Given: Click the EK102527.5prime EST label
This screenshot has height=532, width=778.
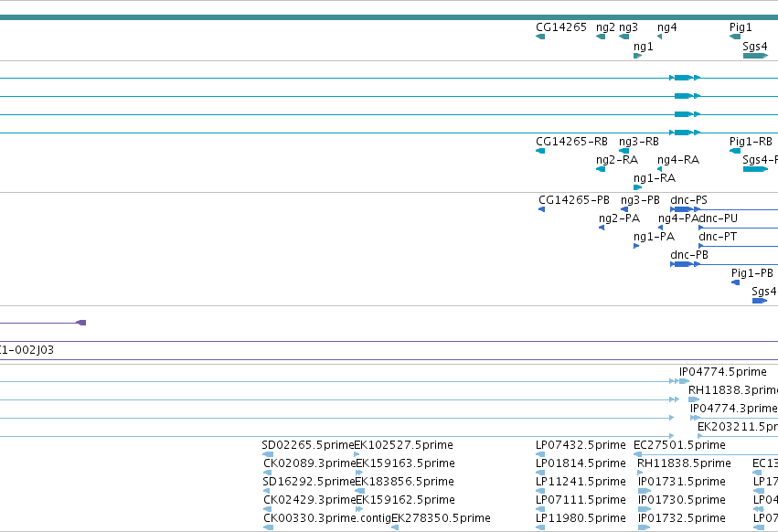Looking at the screenshot, I should coord(403,445).
